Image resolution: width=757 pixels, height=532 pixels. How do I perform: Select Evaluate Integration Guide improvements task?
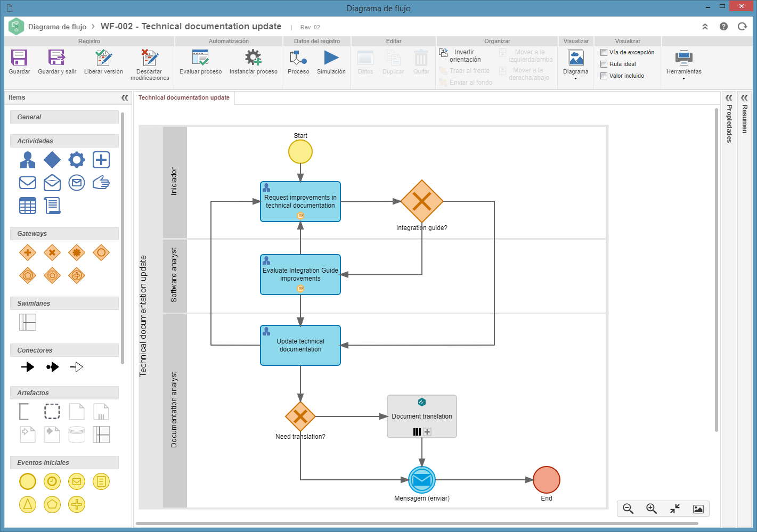(x=300, y=275)
